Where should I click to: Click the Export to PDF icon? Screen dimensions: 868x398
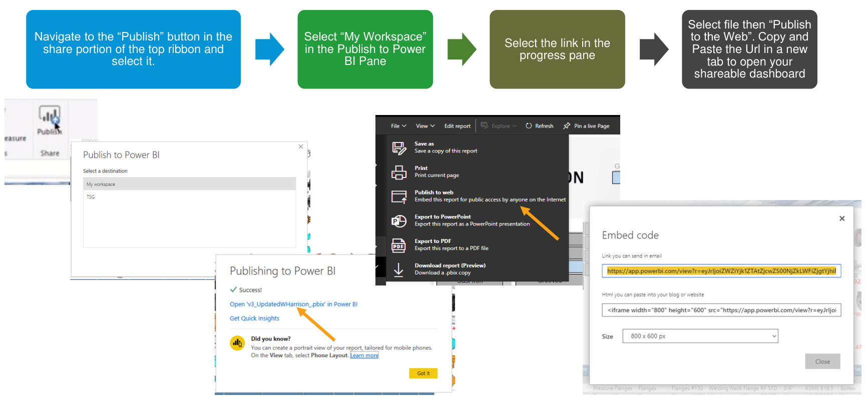[399, 245]
